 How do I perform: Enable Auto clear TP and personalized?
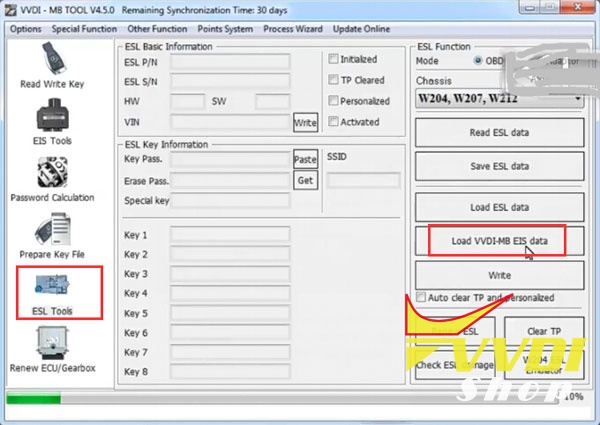(421, 297)
